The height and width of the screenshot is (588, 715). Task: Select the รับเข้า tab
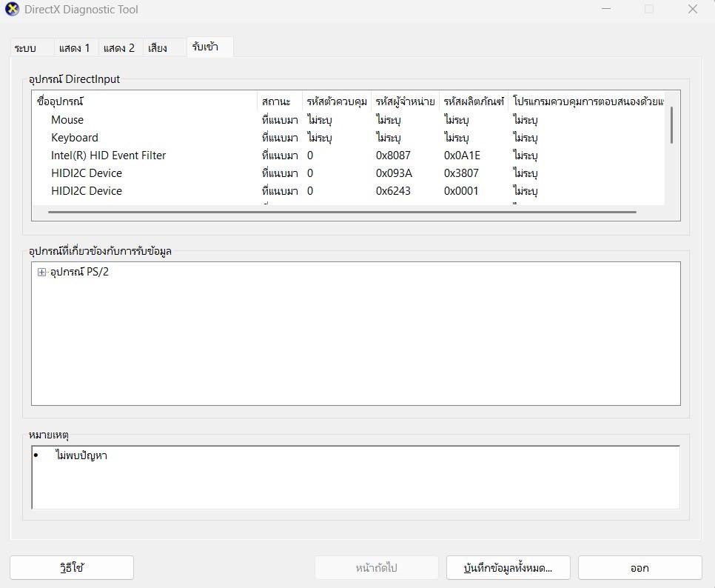coord(205,47)
